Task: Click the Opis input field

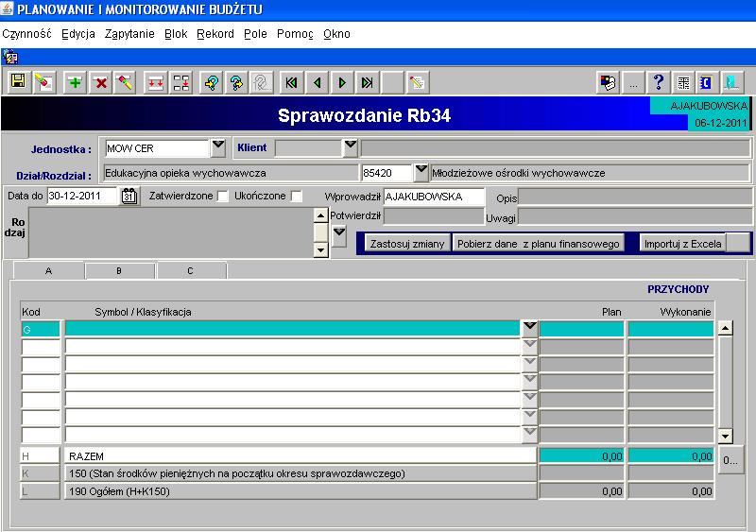Action: click(x=634, y=197)
